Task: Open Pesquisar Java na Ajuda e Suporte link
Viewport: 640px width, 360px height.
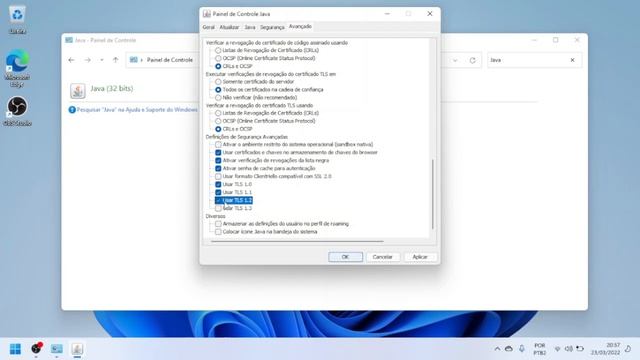Action: click(x=137, y=110)
